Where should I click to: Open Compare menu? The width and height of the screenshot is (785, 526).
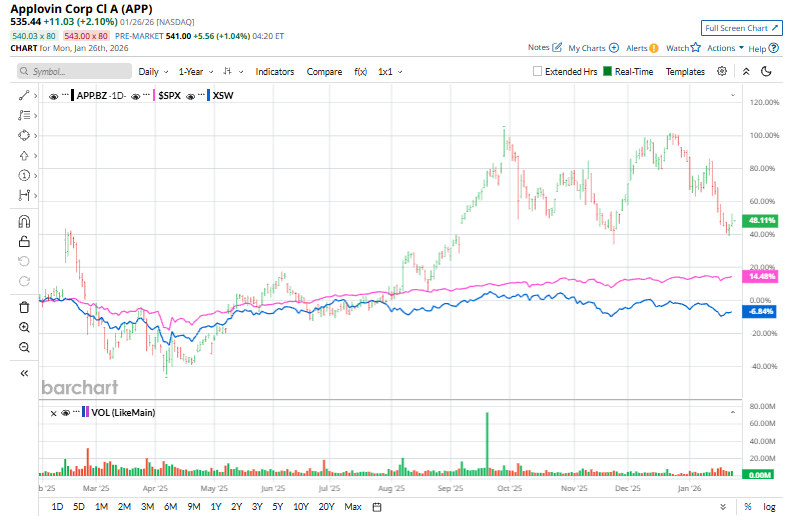click(x=324, y=72)
